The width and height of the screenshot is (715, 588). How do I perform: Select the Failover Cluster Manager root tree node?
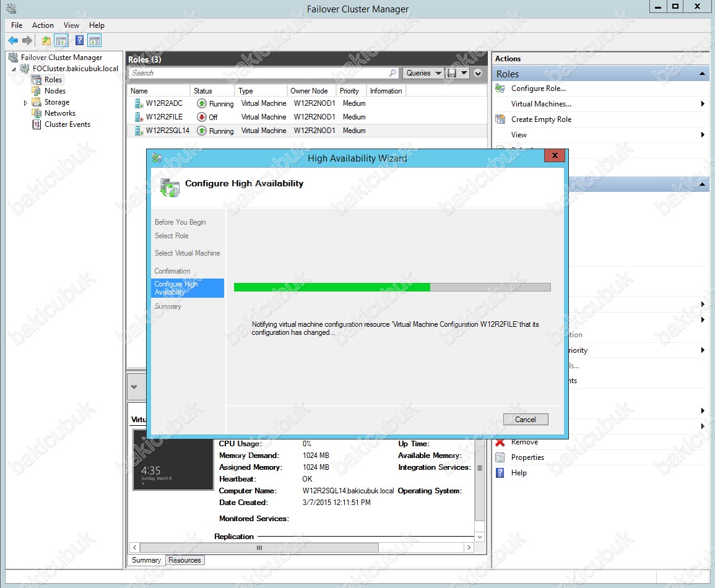[x=61, y=58]
